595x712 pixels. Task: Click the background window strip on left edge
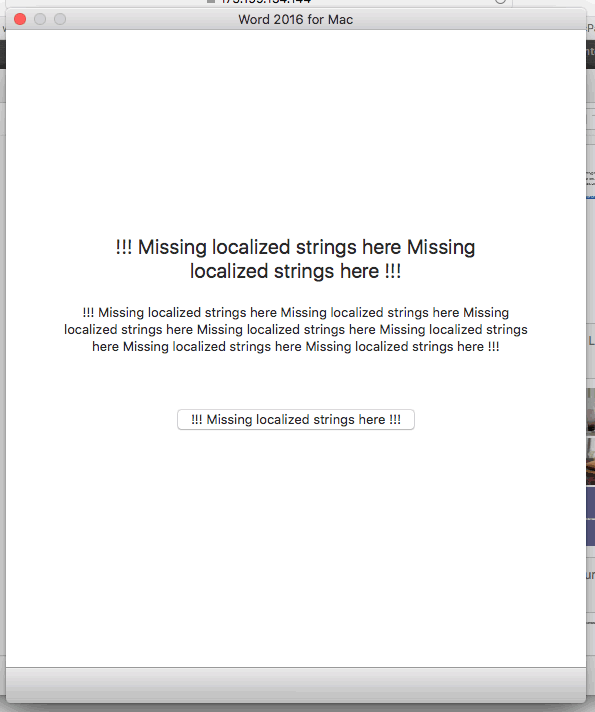pos(3,363)
